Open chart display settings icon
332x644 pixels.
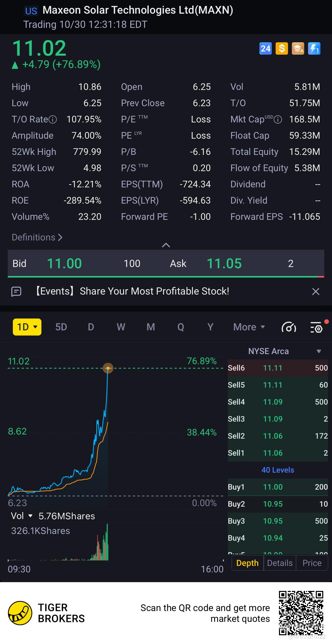pyautogui.click(x=317, y=327)
